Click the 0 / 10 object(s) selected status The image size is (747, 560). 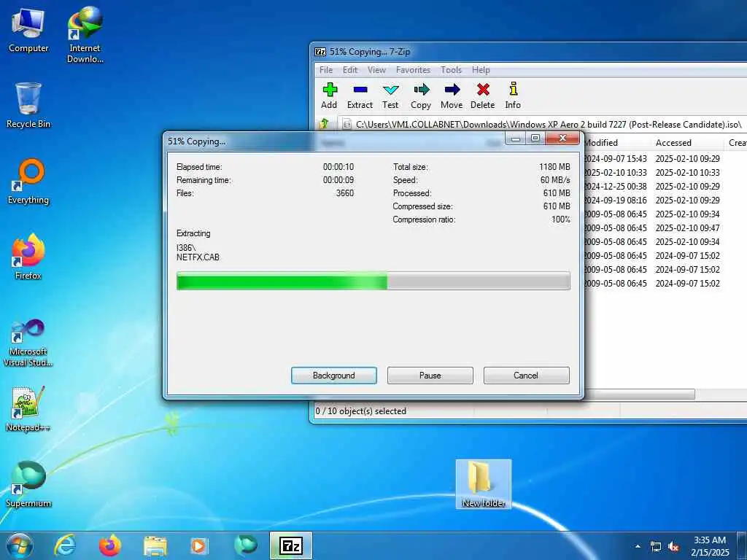[x=360, y=411]
